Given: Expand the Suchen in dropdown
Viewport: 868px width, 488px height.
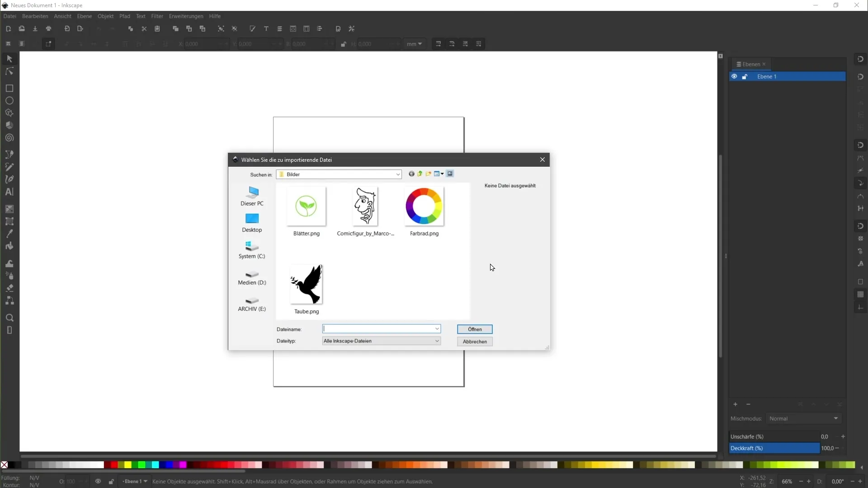Looking at the screenshot, I should (397, 174).
